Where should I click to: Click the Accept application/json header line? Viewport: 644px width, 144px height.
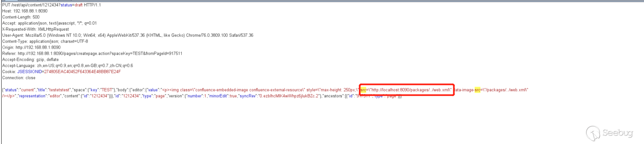point(49,23)
